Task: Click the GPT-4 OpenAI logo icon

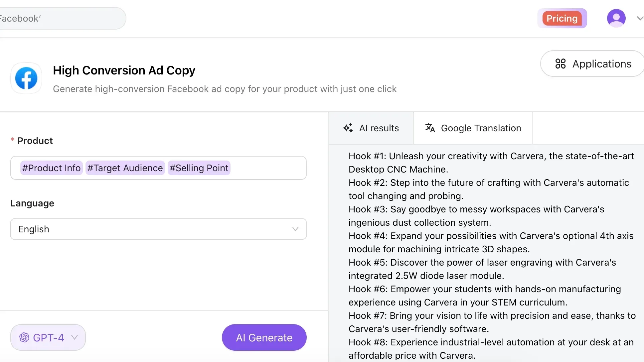Action: tap(24, 337)
